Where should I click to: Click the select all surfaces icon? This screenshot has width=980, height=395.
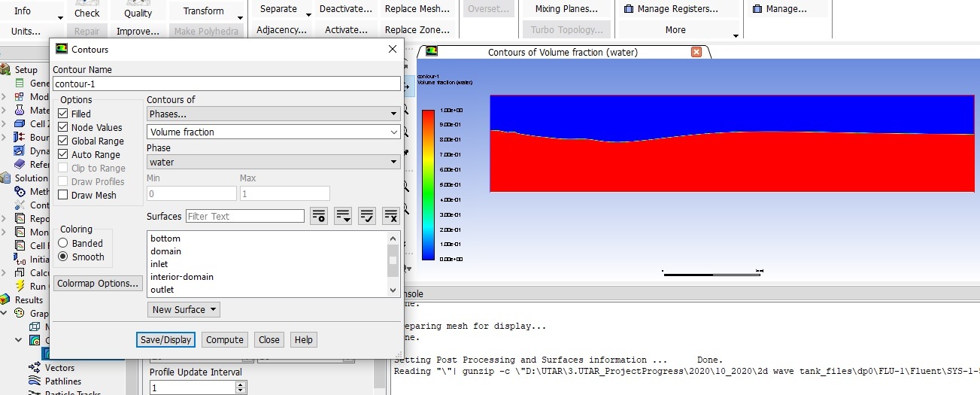[367, 217]
